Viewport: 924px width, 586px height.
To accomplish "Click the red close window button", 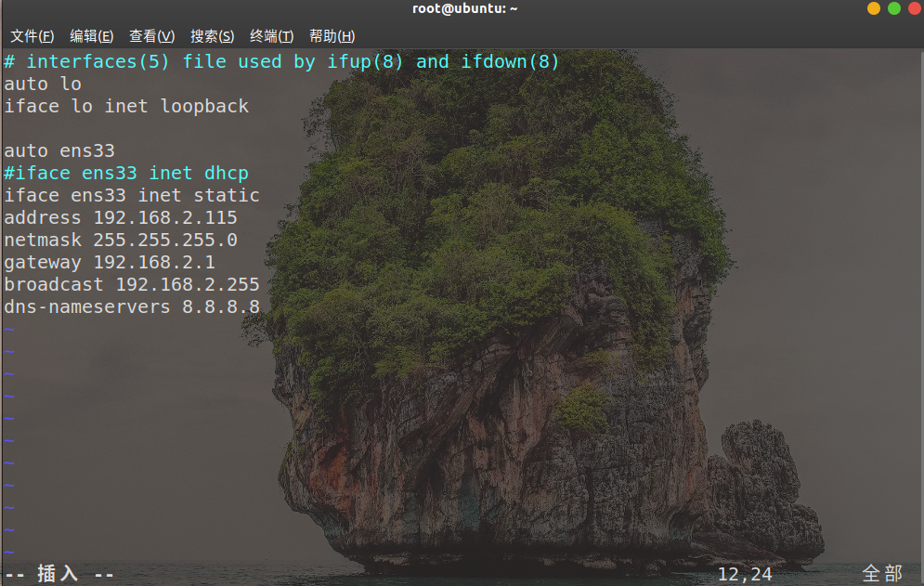I will (915, 8).
